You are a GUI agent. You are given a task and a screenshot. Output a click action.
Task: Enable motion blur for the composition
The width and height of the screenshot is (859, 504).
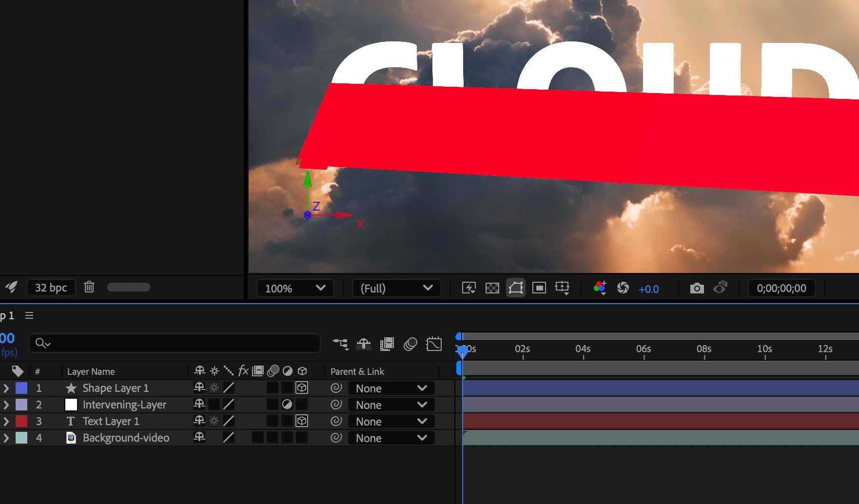click(410, 344)
